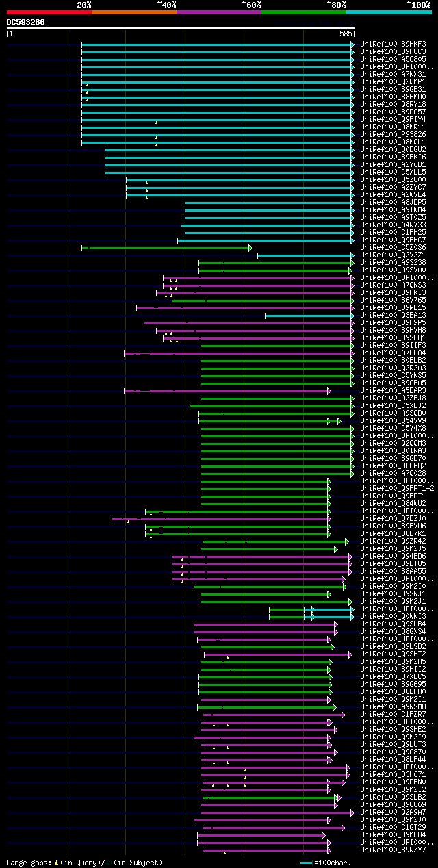Select label UniRef100_C1FZR7
The width and height of the screenshot is (438, 868).
click(x=393, y=715)
